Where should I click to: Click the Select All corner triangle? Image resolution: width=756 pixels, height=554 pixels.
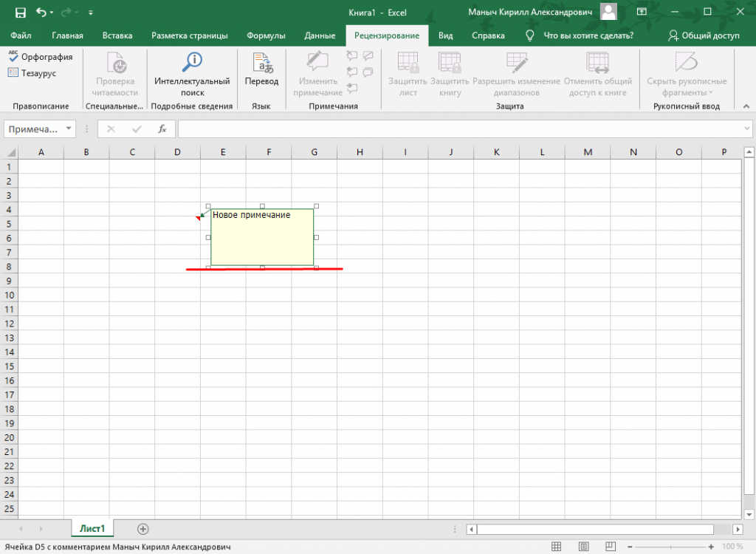[10, 152]
